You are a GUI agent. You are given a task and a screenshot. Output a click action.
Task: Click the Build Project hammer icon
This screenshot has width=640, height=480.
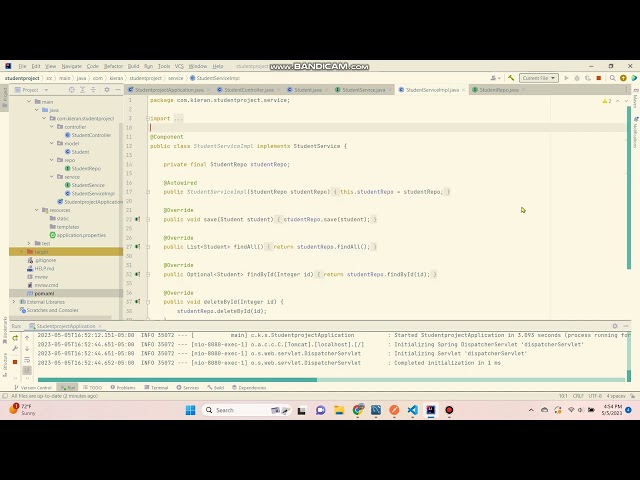tap(511, 78)
